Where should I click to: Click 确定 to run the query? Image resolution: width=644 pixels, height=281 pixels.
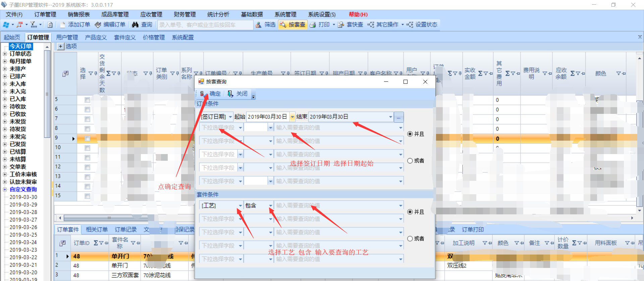(211, 94)
